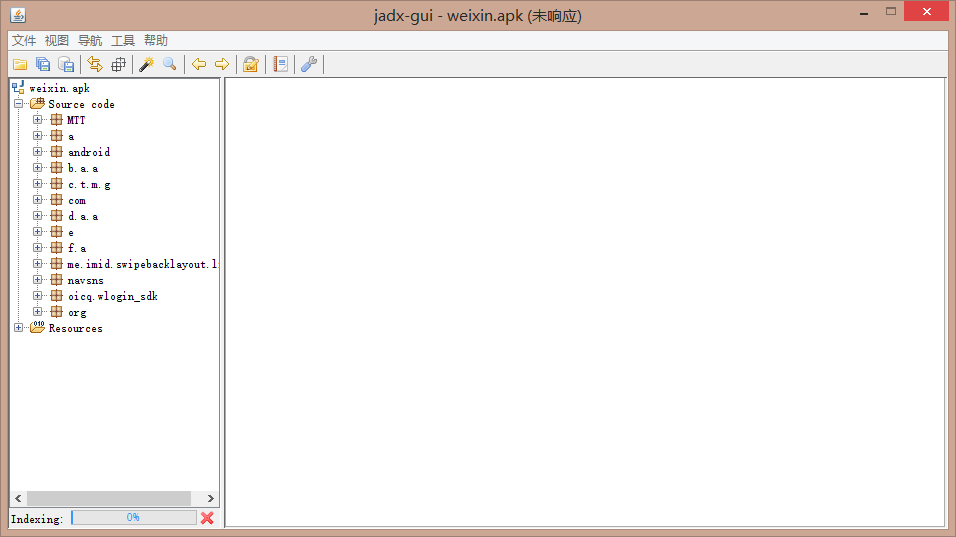
Task: Collapse the Source code node
Action: click(18, 104)
